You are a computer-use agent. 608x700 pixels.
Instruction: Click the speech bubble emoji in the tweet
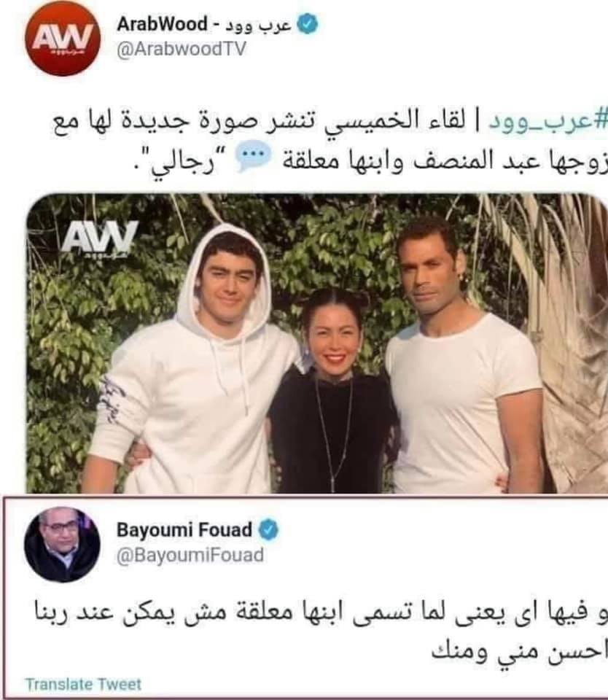pyautogui.click(x=253, y=157)
